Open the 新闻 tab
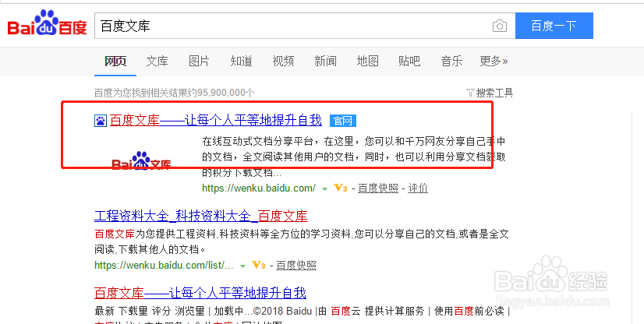Screen dimensions: 644x324 (x=325, y=62)
